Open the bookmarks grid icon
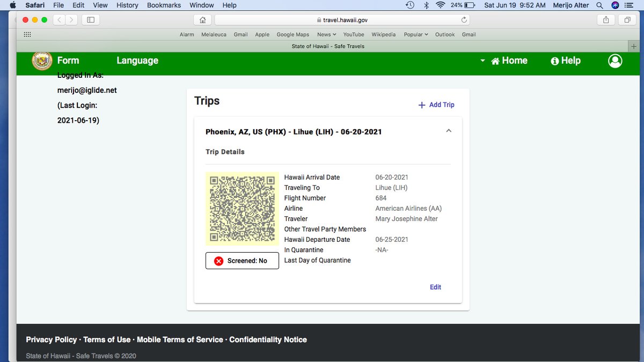This screenshot has width=644, height=362. pyautogui.click(x=27, y=34)
